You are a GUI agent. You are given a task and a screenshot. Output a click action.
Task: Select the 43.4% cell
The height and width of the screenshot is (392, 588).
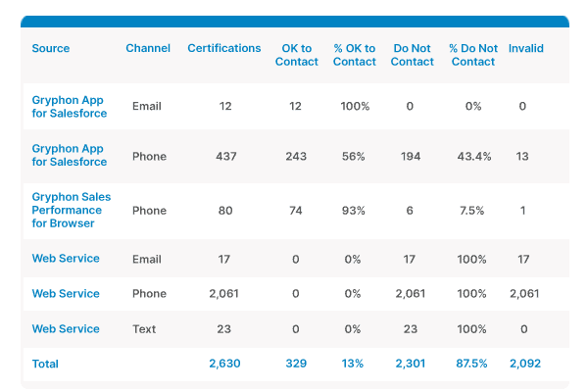pyautogui.click(x=474, y=157)
